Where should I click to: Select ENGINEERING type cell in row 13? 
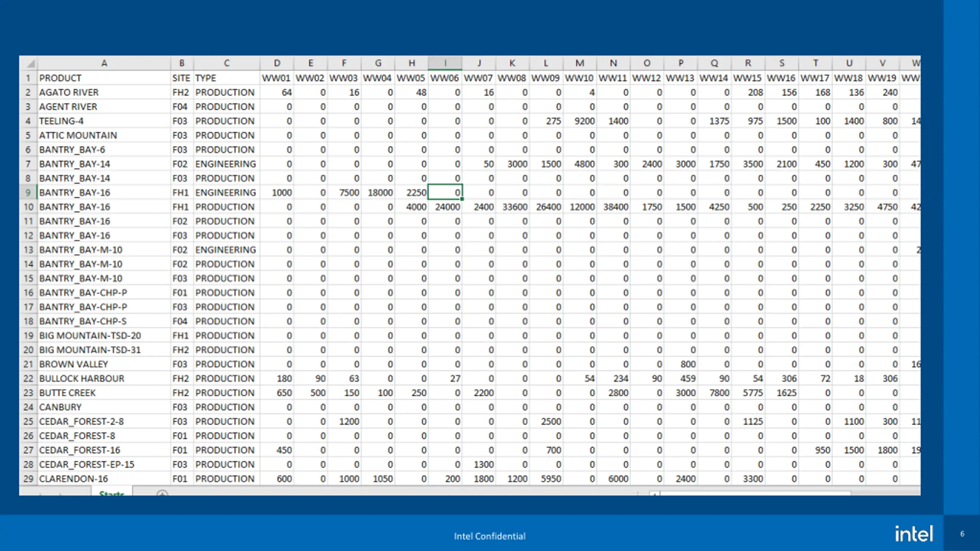tap(226, 250)
